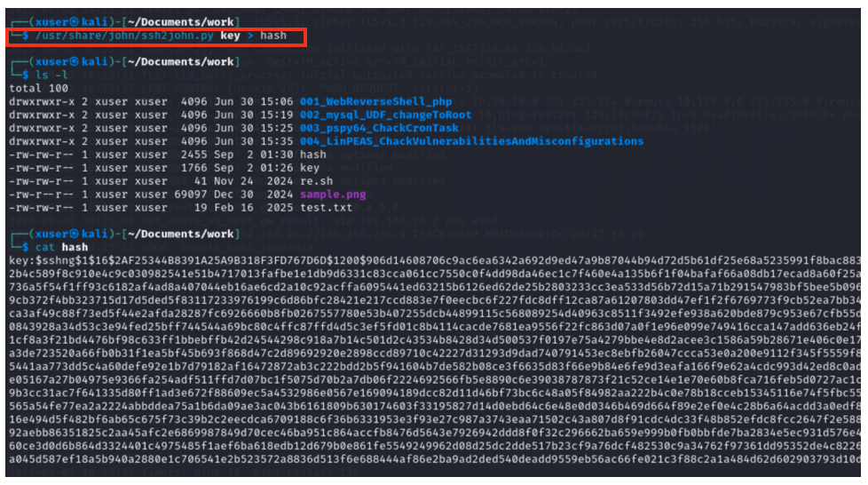
Task: Click the test.txt file name
Action: 326,208
